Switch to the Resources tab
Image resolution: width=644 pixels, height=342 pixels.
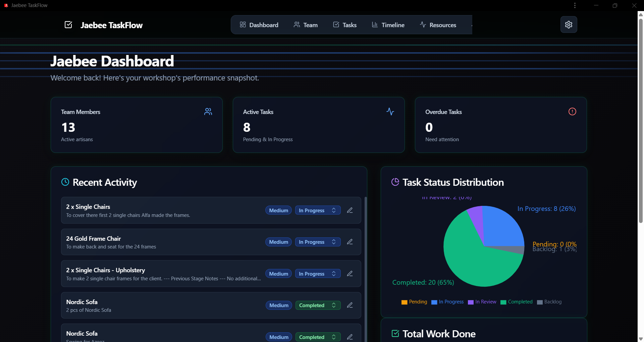(x=438, y=25)
